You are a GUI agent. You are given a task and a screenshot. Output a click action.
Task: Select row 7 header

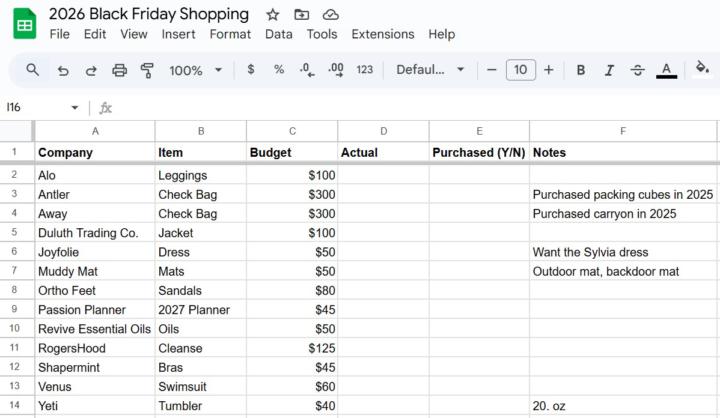pos(15,271)
